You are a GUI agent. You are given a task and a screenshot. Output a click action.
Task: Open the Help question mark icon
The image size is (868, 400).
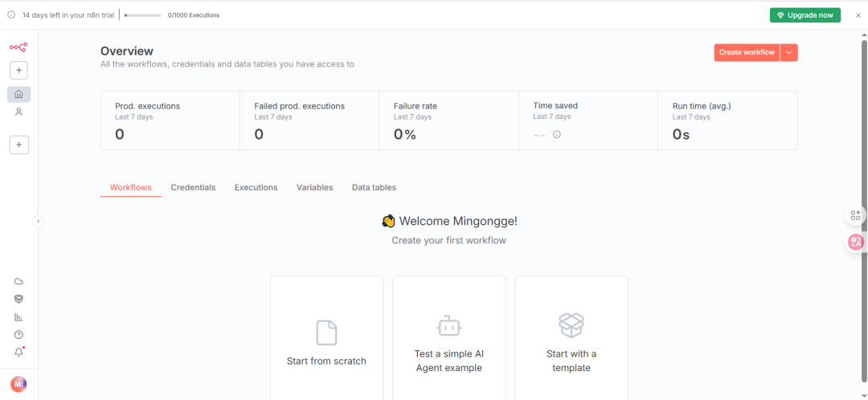[18, 334]
